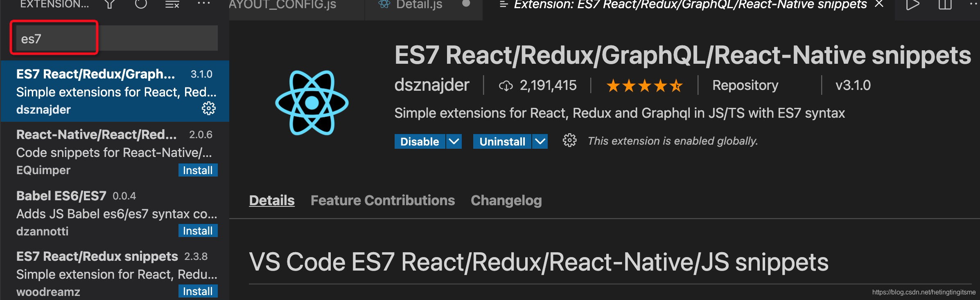Screen dimensions: 980x300
Task: Select Babel ES6/ES7 list entry
Action: (x=115, y=212)
